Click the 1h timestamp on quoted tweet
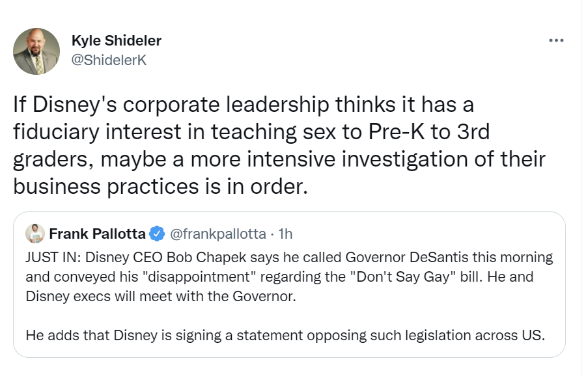Image resolution: width=588 pixels, height=376 pixels. coord(285,234)
